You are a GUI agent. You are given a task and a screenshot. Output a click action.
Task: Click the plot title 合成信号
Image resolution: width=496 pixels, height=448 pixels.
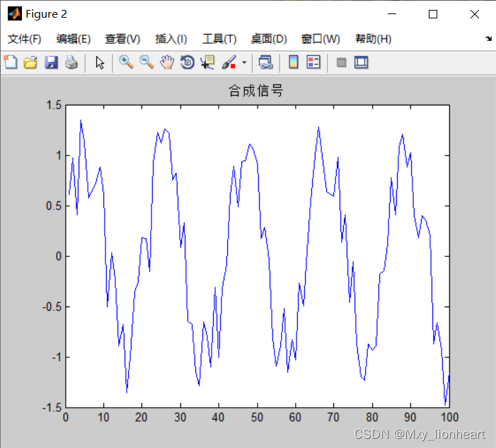click(x=255, y=91)
